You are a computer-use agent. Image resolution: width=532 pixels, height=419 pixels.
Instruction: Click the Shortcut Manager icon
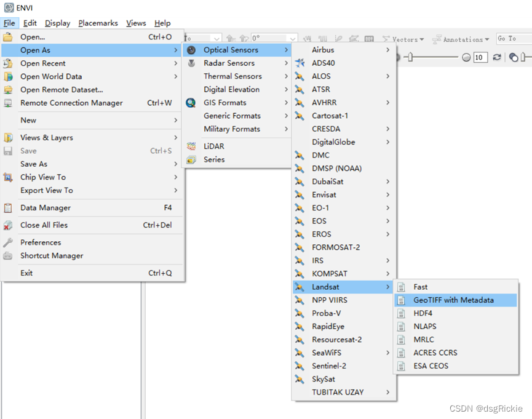8,256
